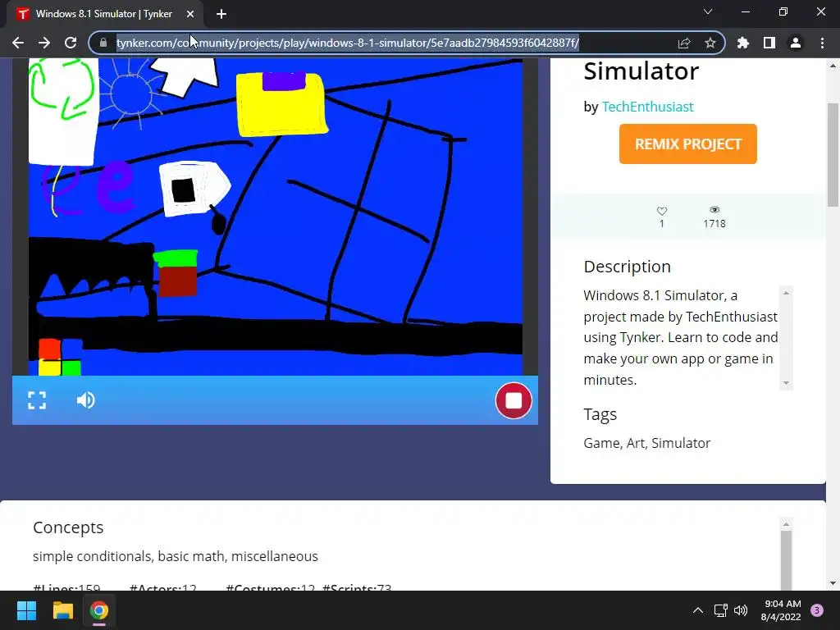840x630 pixels.
Task: Open the notification badge showing 3
Action: point(817,610)
